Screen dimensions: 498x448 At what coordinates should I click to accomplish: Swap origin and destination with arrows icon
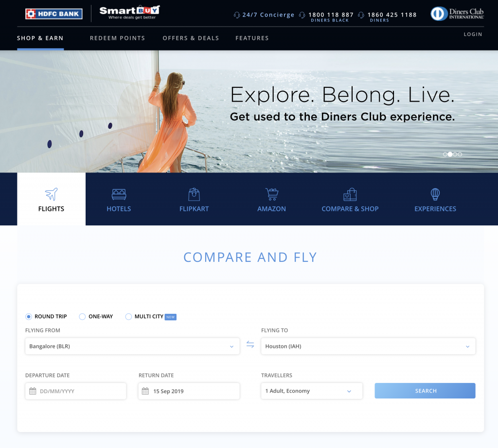tap(250, 344)
